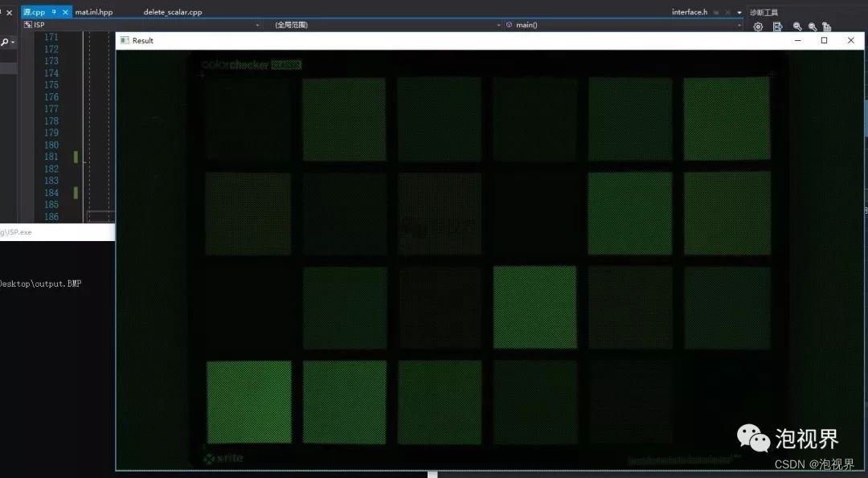This screenshot has width=868, height=478.
Task: Close the Result window
Action: point(851,40)
